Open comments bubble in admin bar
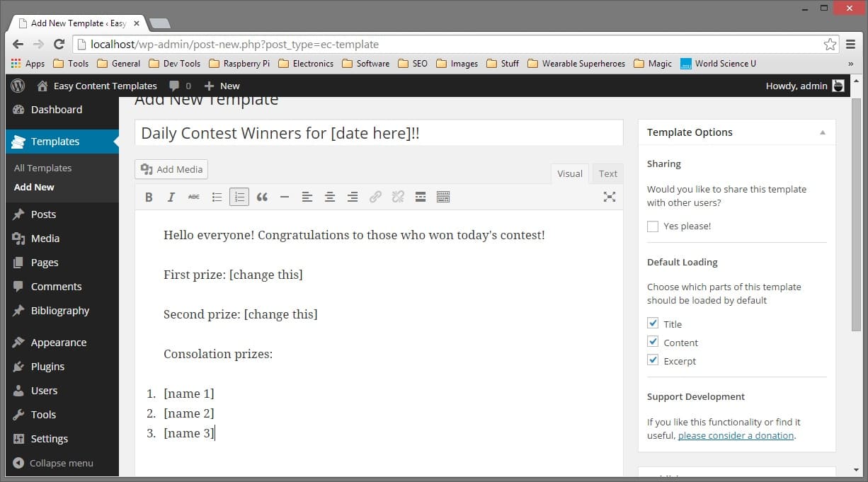Viewport: 868px width, 482px height. [180, 86]
